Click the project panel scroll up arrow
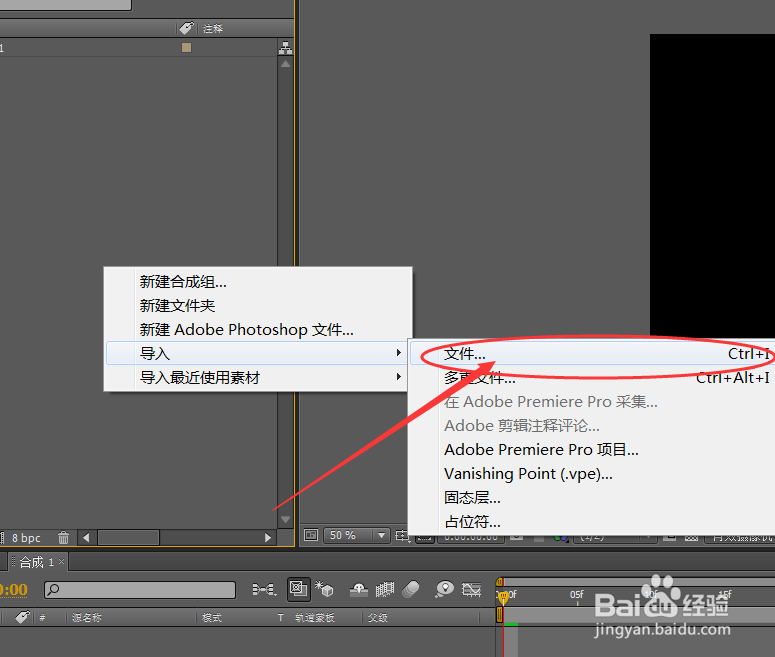Viewport: 775px width, 657px height. coord(285,64)
